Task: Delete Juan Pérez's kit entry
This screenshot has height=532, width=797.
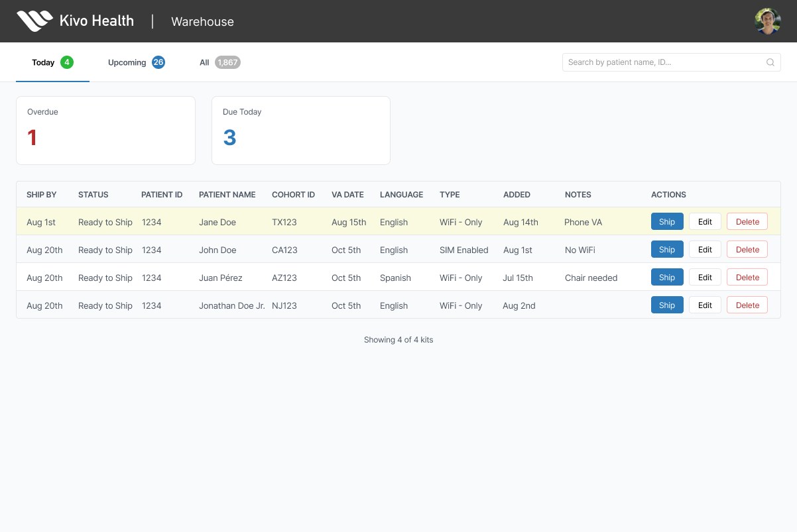Action: tap(747, 277)
